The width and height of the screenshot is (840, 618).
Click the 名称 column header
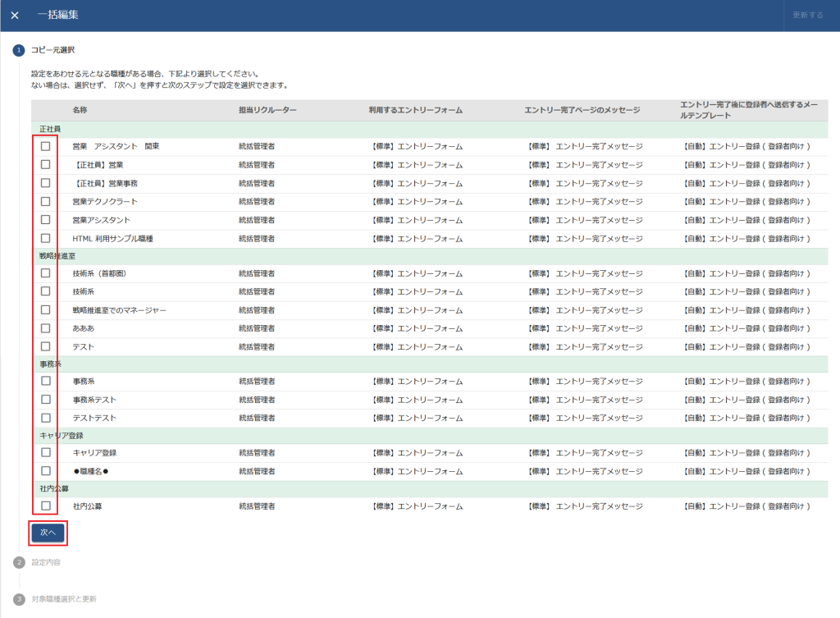point(80,110)
